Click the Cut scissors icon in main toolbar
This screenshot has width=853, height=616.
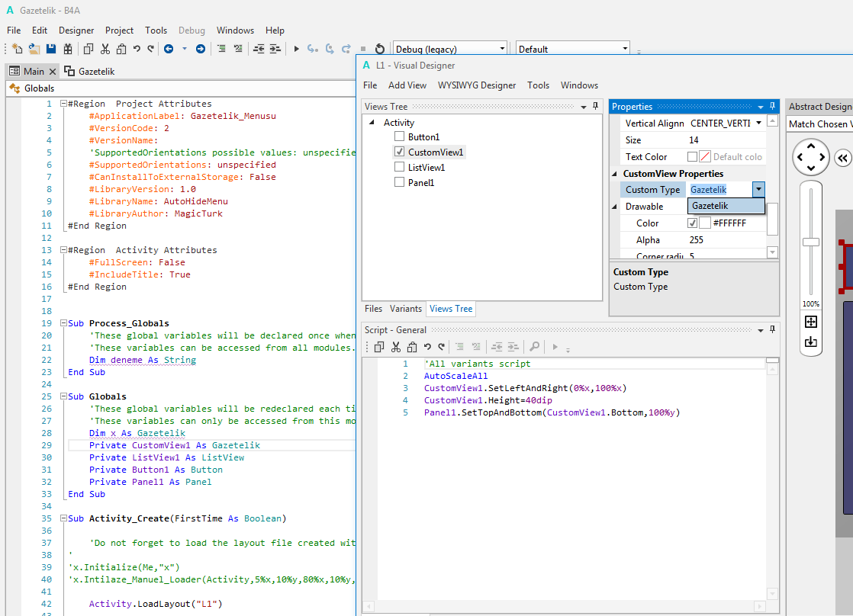[x=105, y=49]
